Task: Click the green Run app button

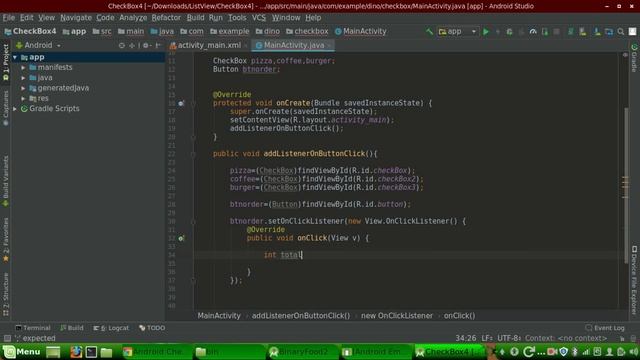Action: (x=486, y=31)
